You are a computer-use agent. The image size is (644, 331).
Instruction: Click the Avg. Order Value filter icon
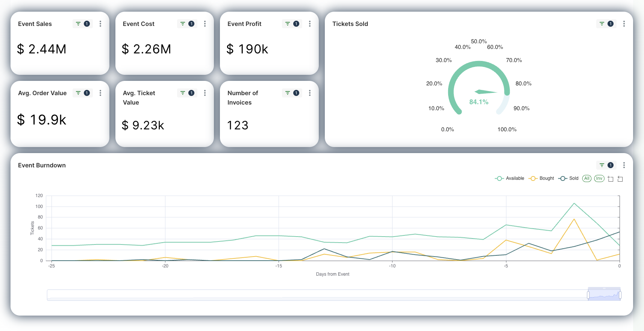pyautogui.click(x=78, y=93)
